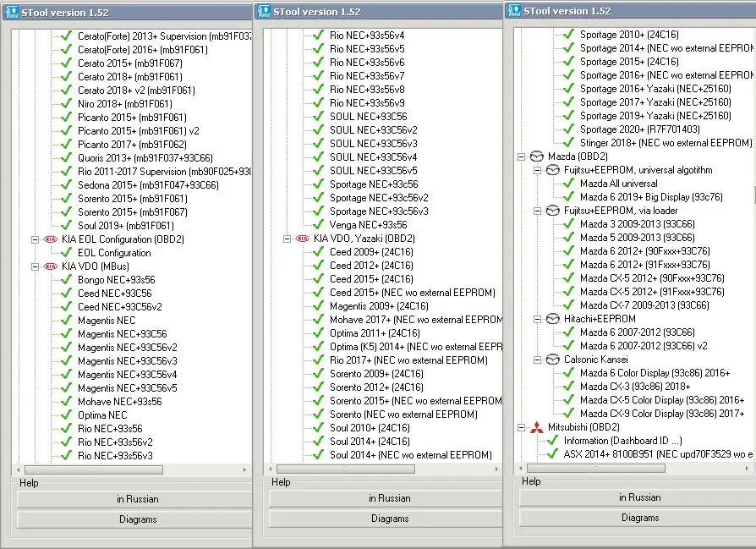Click the green check next to Mazda All universal

[569, 183]
